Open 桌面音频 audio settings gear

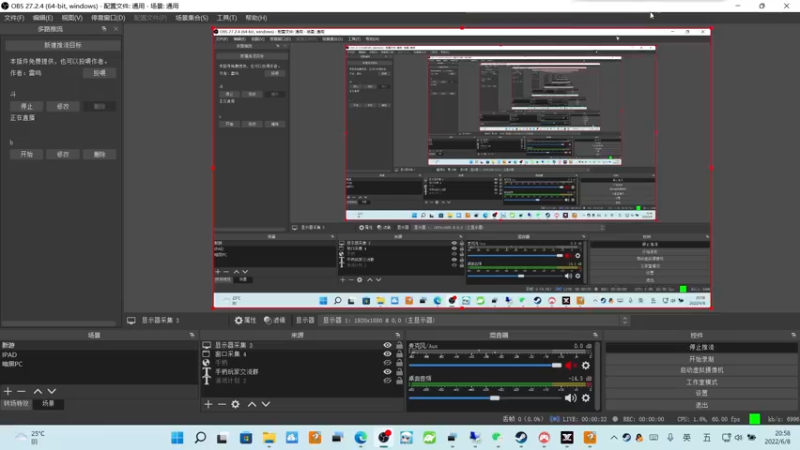tap(586, 398)
